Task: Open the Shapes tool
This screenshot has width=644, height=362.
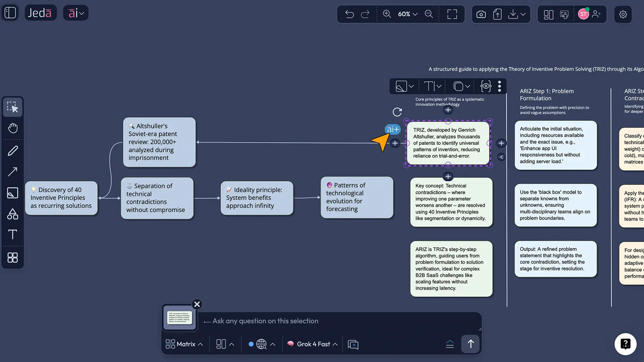Action: [12, 214]
